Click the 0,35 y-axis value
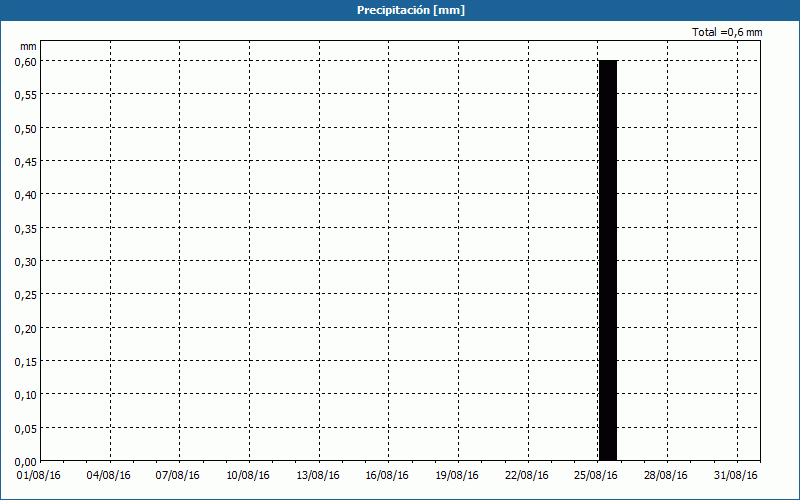 tap(26, 229)
